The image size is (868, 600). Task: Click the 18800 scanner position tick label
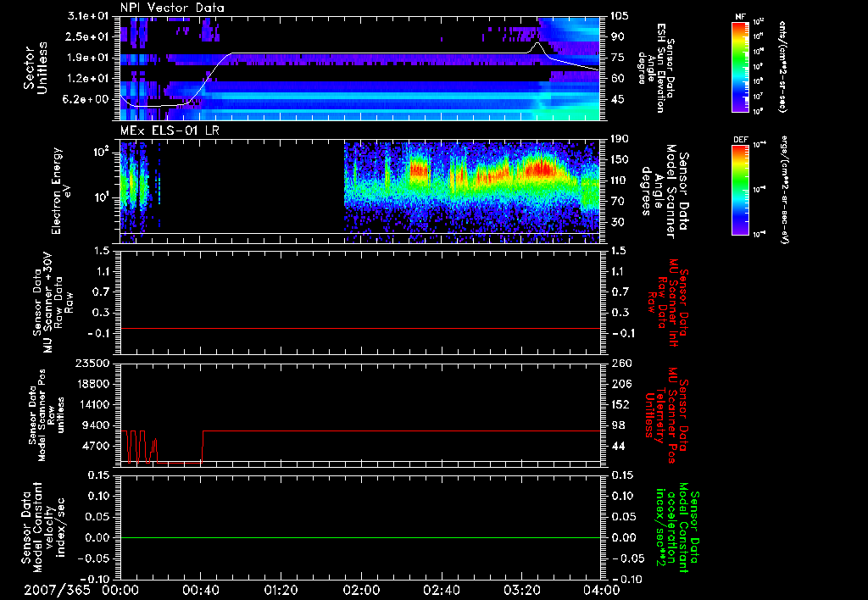pyautogui.click(x=92, y=384)
